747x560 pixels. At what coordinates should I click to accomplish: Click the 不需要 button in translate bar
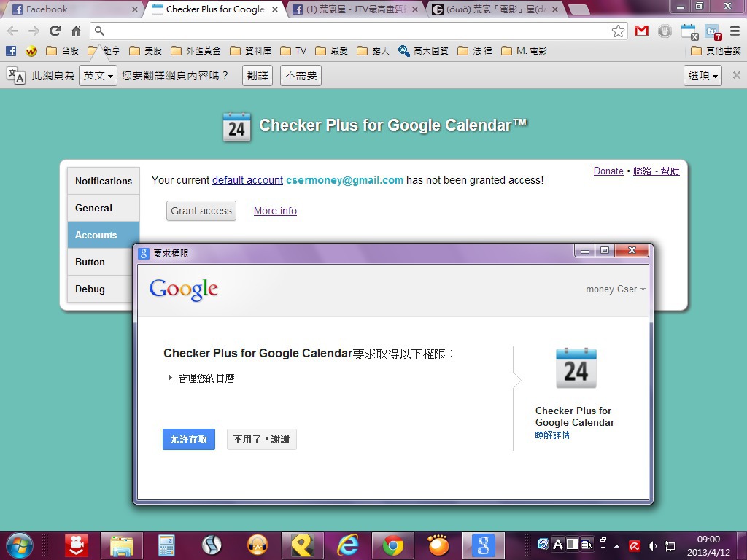(301, 75)
